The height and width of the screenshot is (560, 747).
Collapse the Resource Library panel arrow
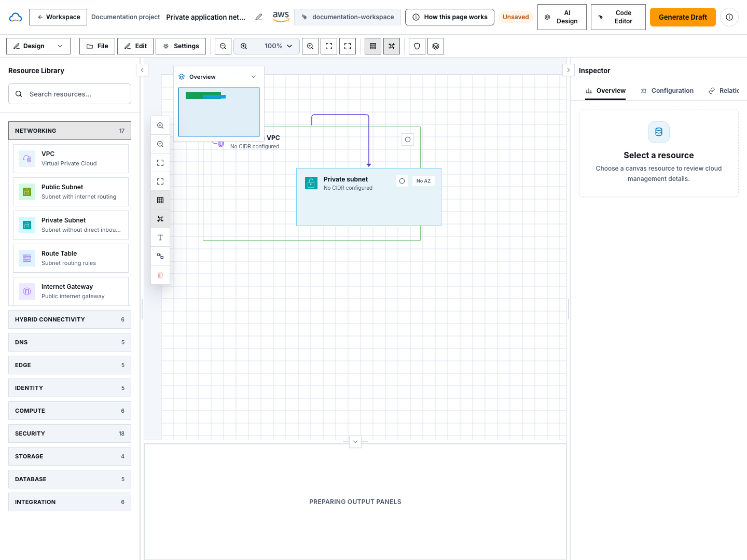(x=142, y=70)
